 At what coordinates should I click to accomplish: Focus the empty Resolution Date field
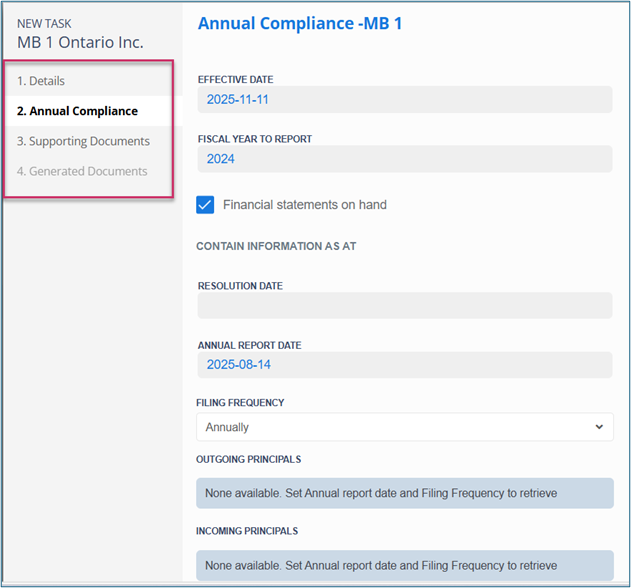pyautogui.click(x=405, y=305)
